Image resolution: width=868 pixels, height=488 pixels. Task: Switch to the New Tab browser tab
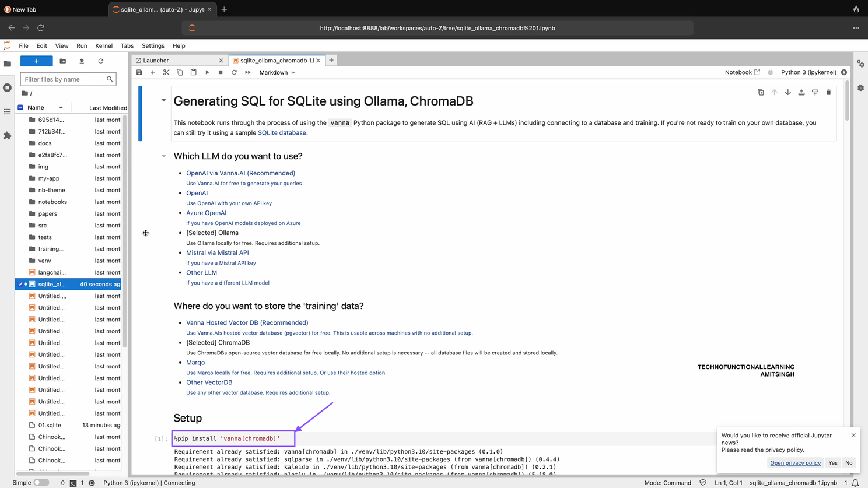[54, 9]
